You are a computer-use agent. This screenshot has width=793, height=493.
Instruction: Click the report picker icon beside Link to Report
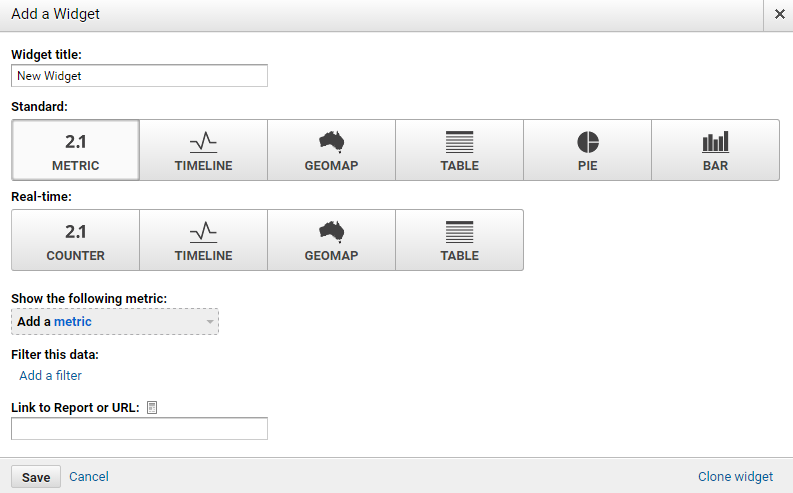(x=152, y=408)
